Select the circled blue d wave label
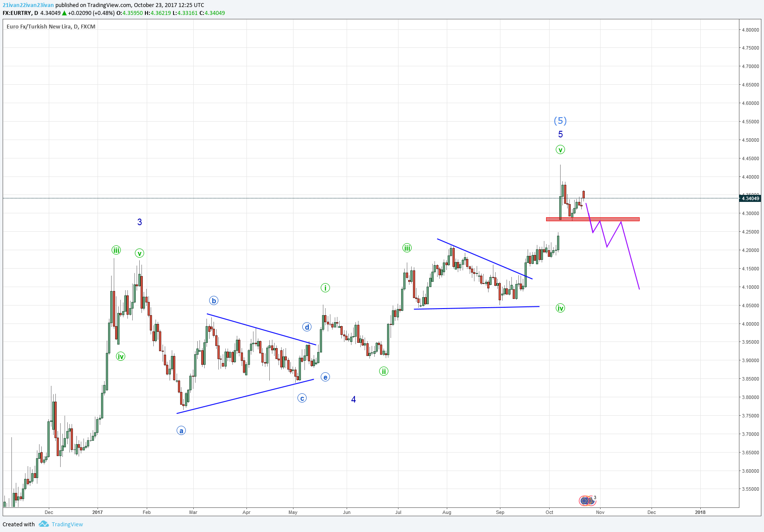Screen dimensions: 764x532 pos(307,327)
